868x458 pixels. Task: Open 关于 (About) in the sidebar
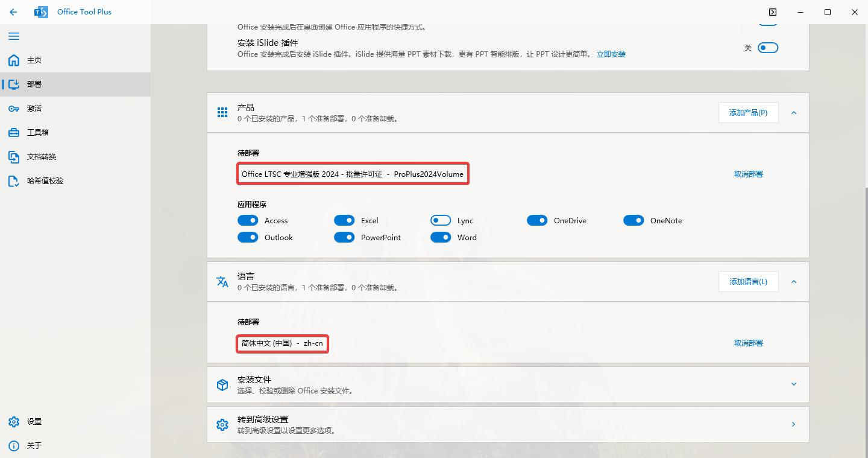[13, 445]
